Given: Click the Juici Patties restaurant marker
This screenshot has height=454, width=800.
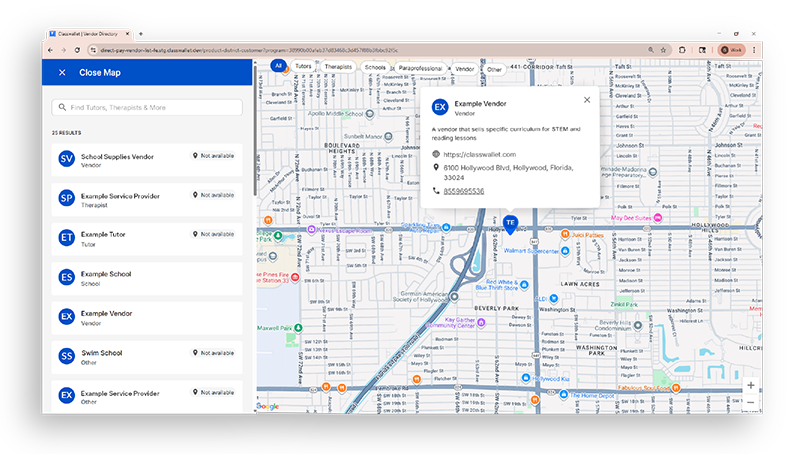Looking at the screenshot, I should pos(565,234).
